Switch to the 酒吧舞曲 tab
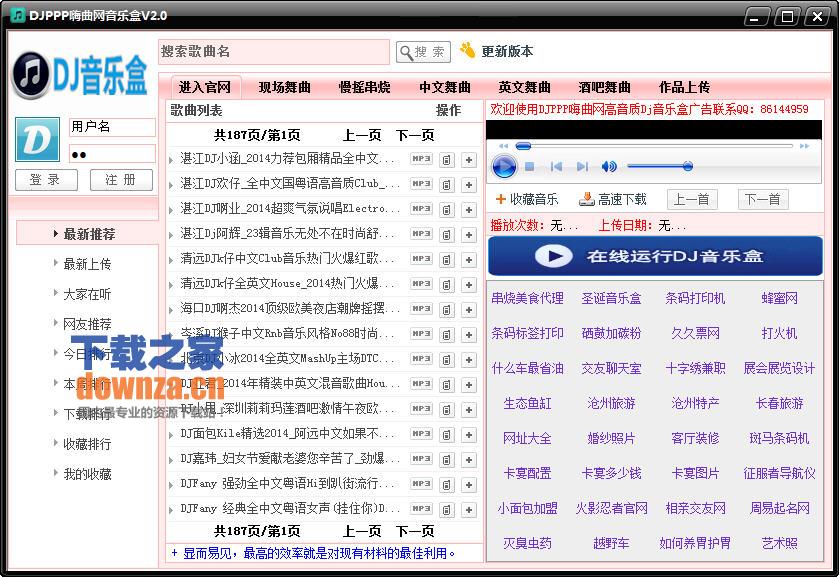 pyautogui.click(x=605, y=87)
